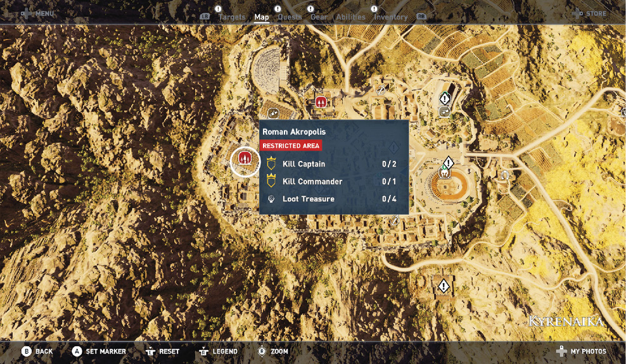This screenshot has height=364, width=626.
Task: Click the Loot Treasure icon
Action: [271, 199]
